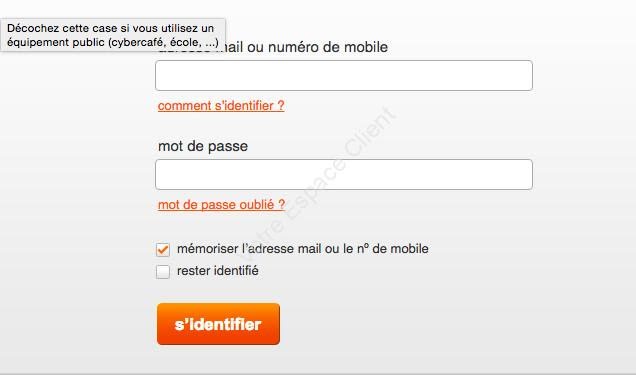
Task: Click the adresse mail ou numéro de mobile field
Action: [344, 75]
